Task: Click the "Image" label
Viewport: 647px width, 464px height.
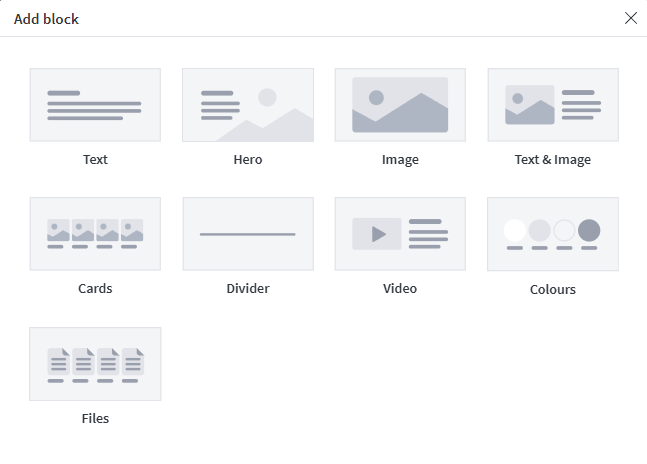Action: click(400, 160)
